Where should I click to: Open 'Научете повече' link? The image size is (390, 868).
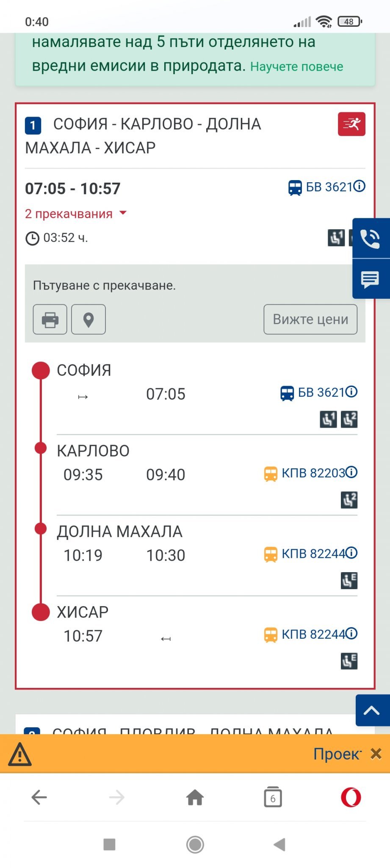click(x=296, y=67)
